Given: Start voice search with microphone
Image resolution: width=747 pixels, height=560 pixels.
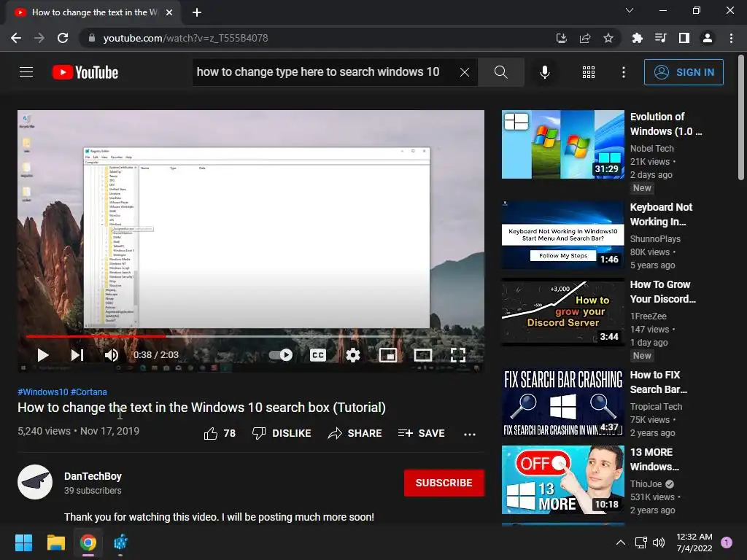Looking at the screenshot, I should 544,72.
